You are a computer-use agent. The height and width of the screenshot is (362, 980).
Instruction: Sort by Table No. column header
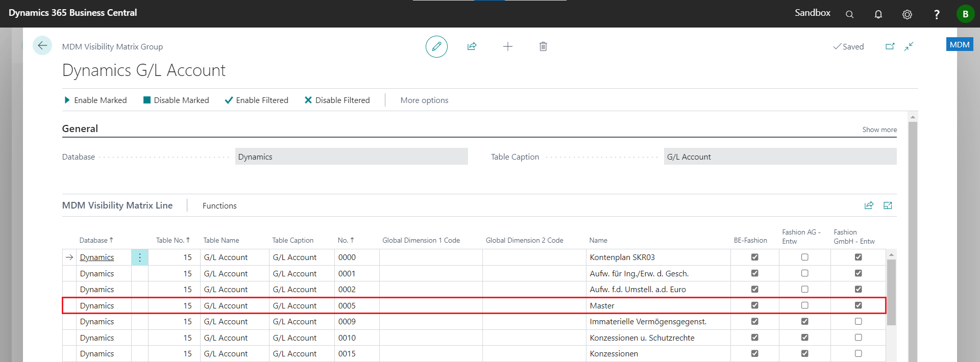(173, 240)
